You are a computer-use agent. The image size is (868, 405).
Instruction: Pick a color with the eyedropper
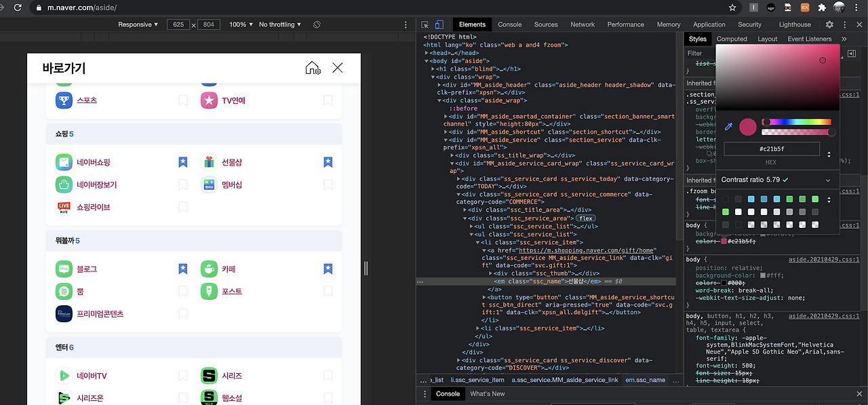pyautogui.click(x=729, y=126)
